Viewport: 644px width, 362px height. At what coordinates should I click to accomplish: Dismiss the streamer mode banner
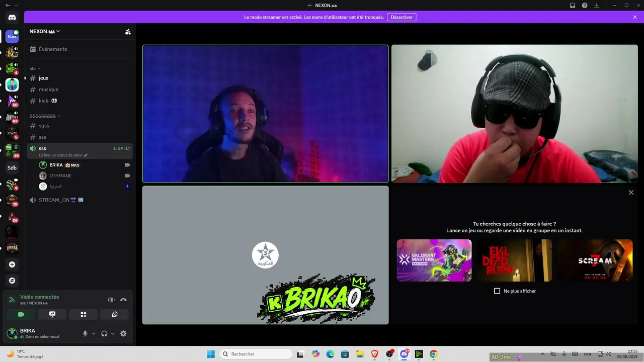635,17
